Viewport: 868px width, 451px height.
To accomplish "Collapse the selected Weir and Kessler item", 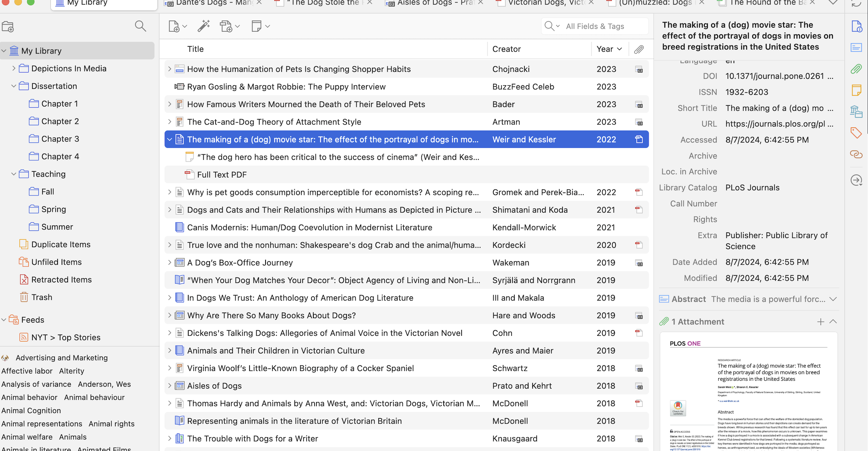I will pos(170,139).
